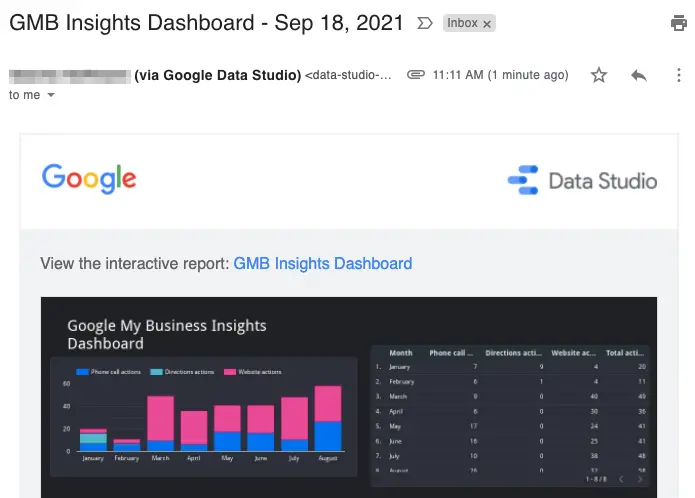Click the importance marker next to subject
695x498 pixels.
coord(425,23)
